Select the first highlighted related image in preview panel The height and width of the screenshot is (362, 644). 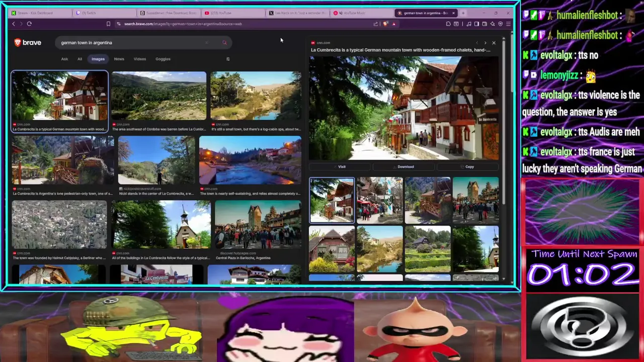click(x=332, y=200)
